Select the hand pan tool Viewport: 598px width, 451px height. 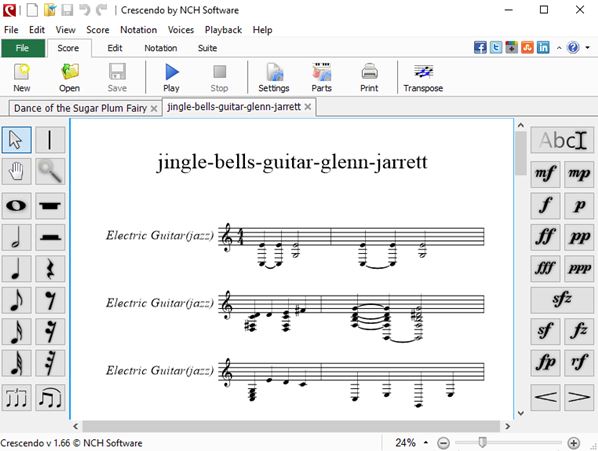click(x=16, y=172)
